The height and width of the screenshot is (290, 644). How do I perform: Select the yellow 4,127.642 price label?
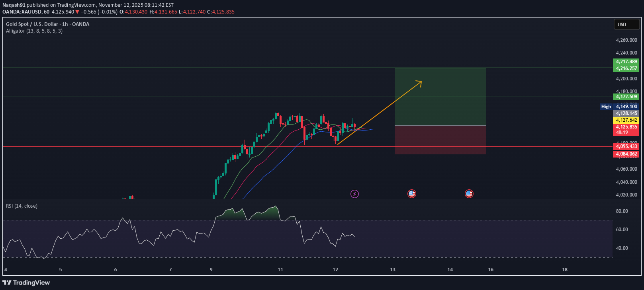point(626,120)
